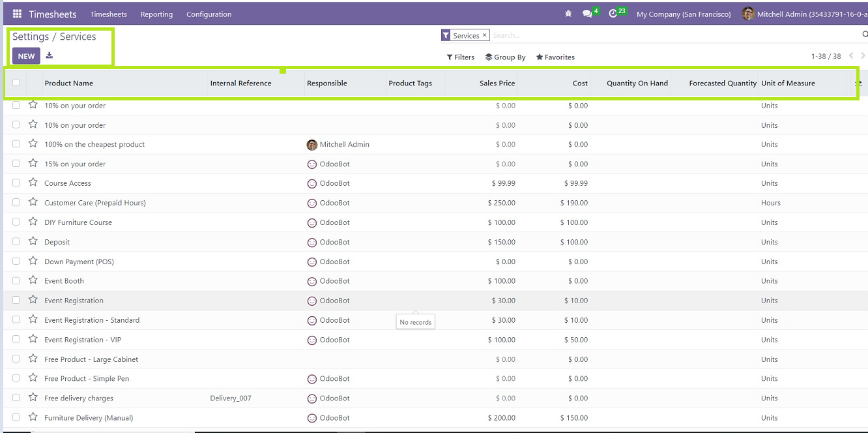Favorite the DIY Furniture Course row
Image resolution: width=868 pixels, height=433 pixels.
tap(33, 222)
